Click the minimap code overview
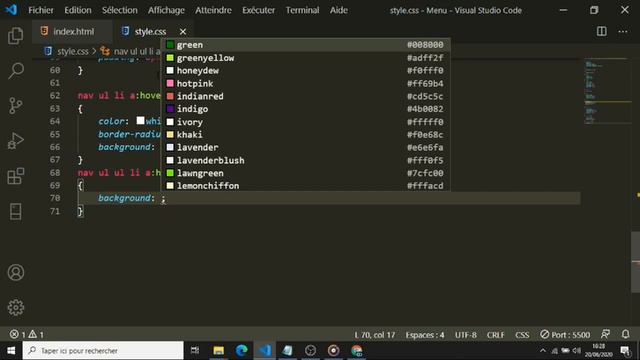 pos(607,91)
